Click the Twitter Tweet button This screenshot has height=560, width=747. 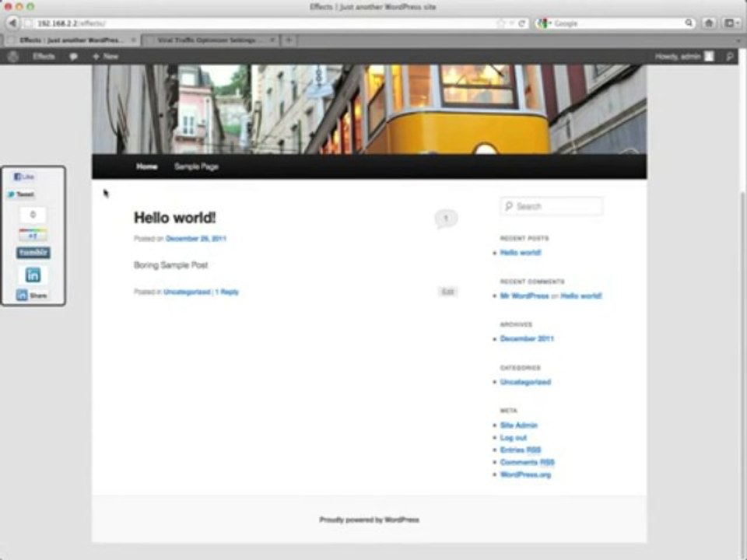[21, 194]
